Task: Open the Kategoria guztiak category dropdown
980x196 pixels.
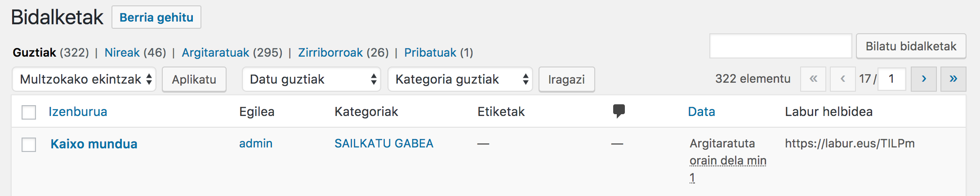Action: point(460,79)
